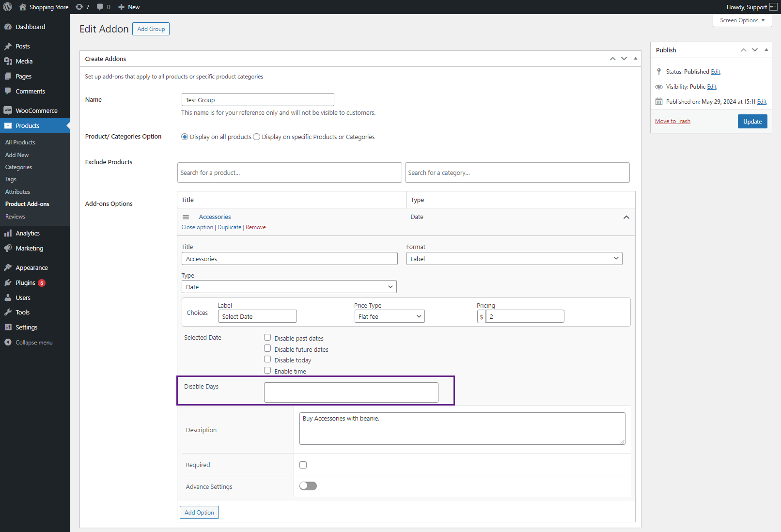Click the Settings sliders icon

8,327
